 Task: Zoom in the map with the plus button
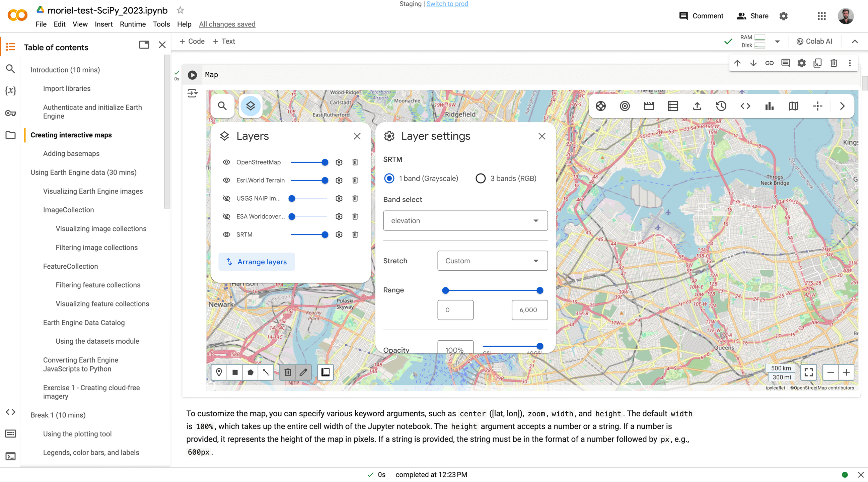pos(847,372)
